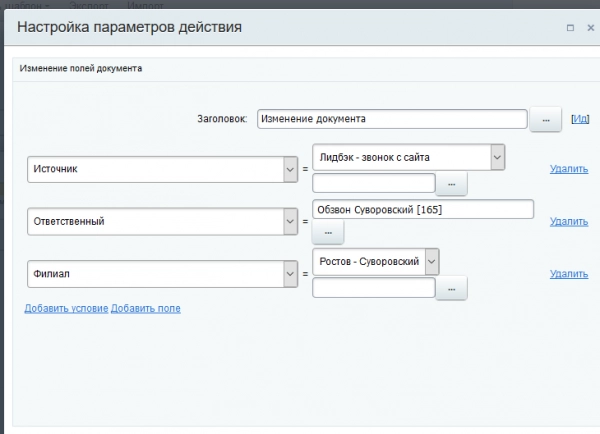Screen dimensions: 600x434
Task: Click the ellipsis button under Обзвон Суворовский field
Action: (328, 233)
